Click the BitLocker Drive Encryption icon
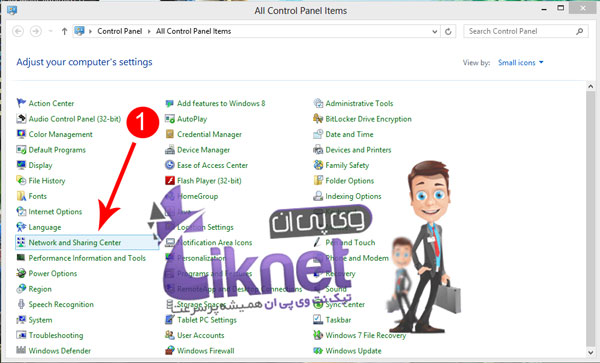 pyautogui.click(x=318, y=119)
